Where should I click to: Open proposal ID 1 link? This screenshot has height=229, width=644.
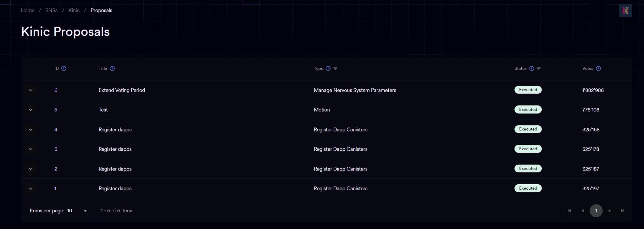[55, 188]
